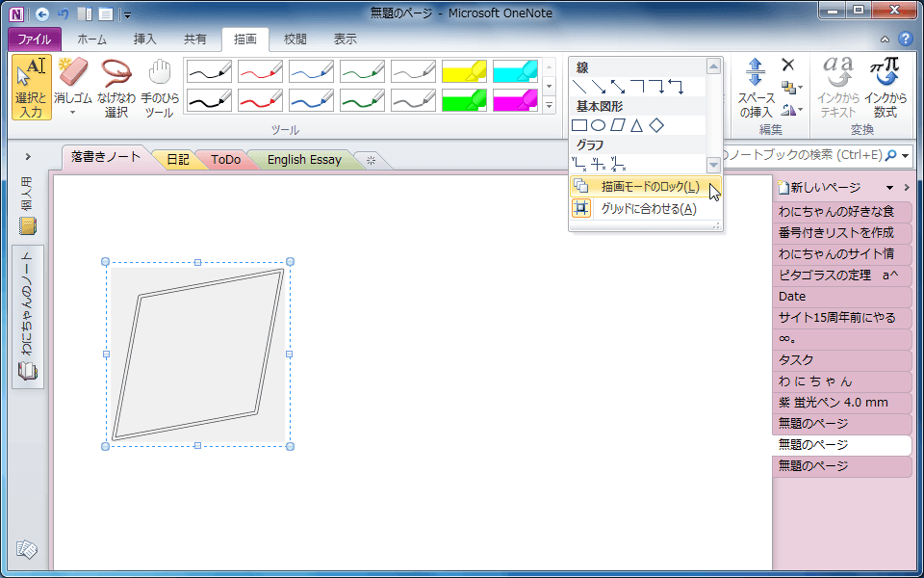Collapse the page tabs pane chevron

coord(907,188)
